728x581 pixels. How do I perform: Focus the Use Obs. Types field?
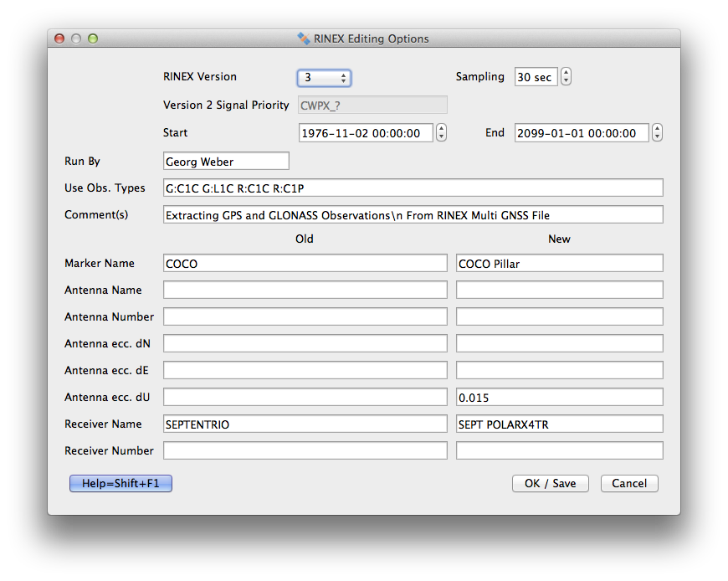[x=413, y=188]
